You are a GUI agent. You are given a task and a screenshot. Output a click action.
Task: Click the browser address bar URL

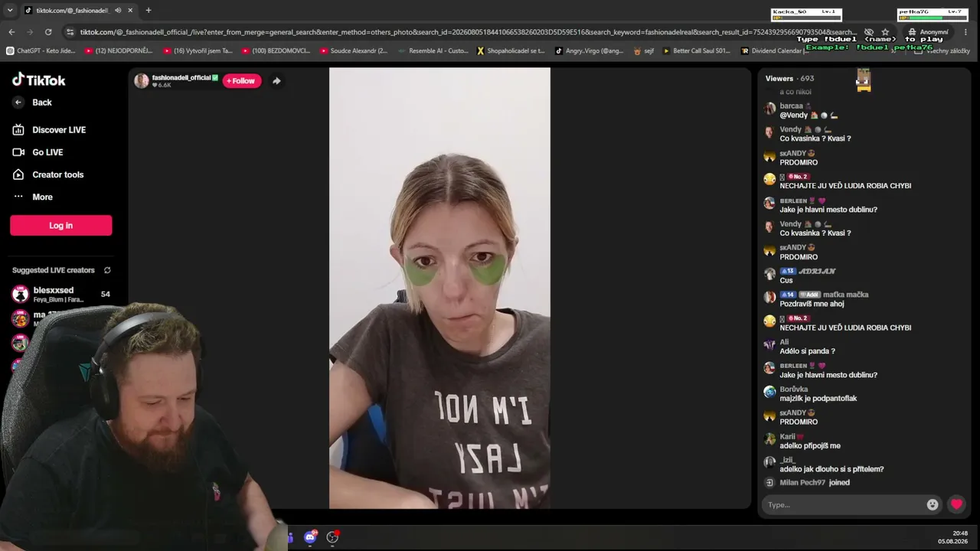click(x=468, y=32)
